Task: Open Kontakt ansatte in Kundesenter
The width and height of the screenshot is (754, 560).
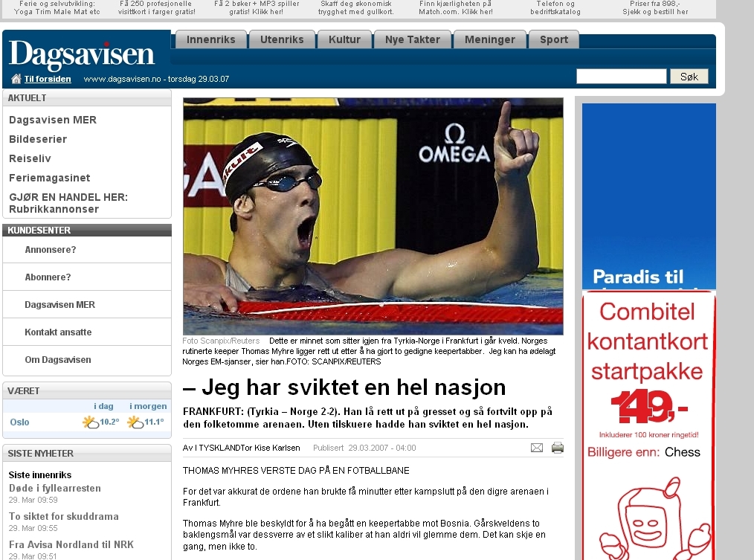Action: point(58,332)
